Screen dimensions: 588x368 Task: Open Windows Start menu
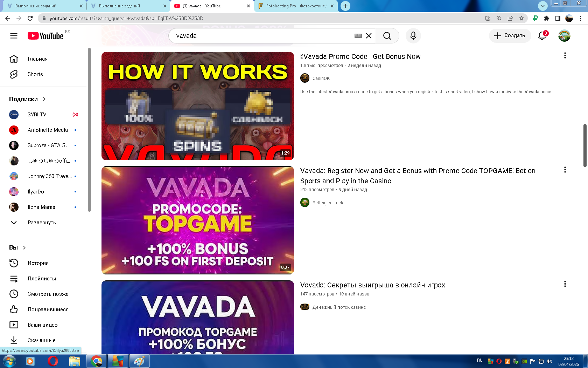tap(9, 361)
